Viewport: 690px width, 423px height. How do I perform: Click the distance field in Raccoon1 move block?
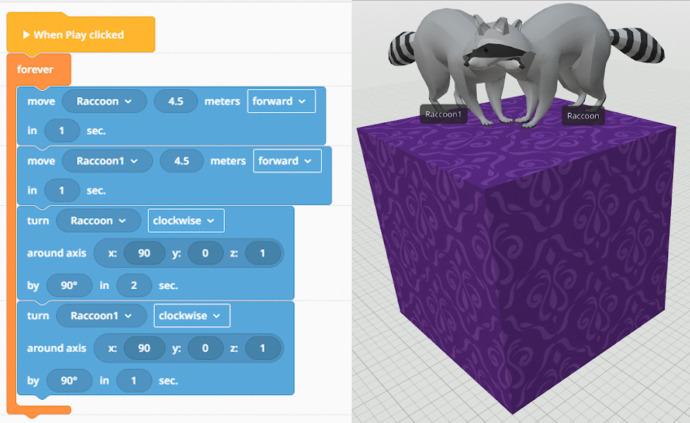point(181,160)
